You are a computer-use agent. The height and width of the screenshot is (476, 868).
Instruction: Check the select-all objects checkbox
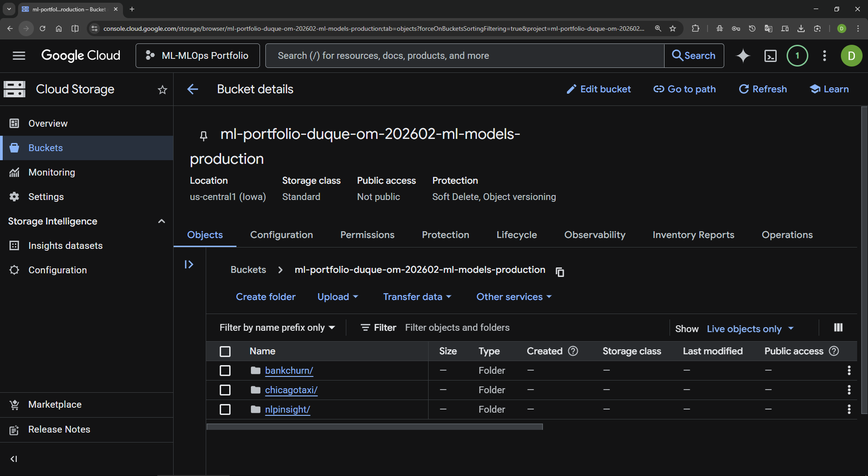[225, 351]
